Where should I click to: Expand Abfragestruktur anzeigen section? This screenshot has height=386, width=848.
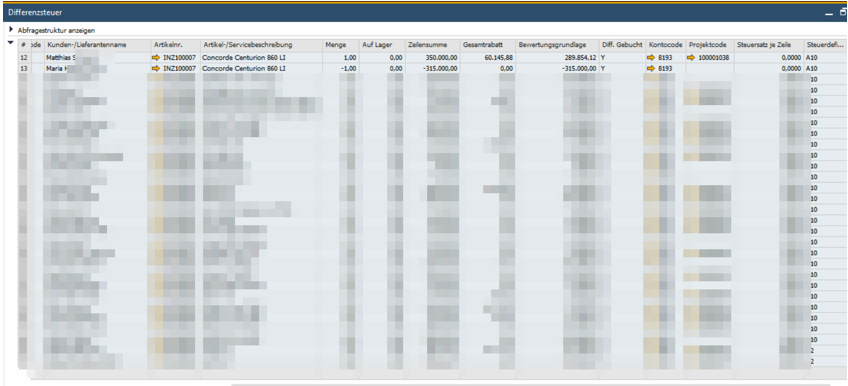(x=11, y=30)
